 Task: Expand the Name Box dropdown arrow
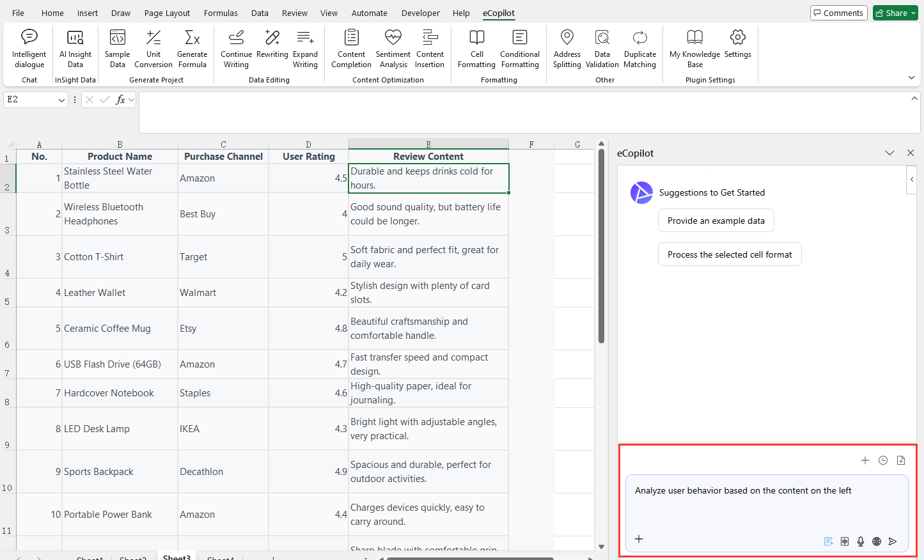61,100
